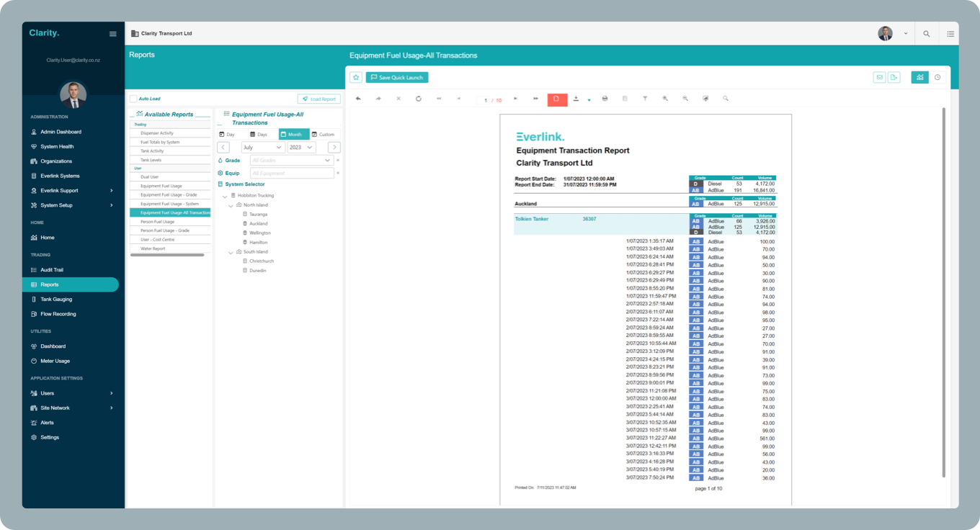980x530 pixels.
Task: Open the filter funnel icon in toolbar
Action: [x=645, y=99]
